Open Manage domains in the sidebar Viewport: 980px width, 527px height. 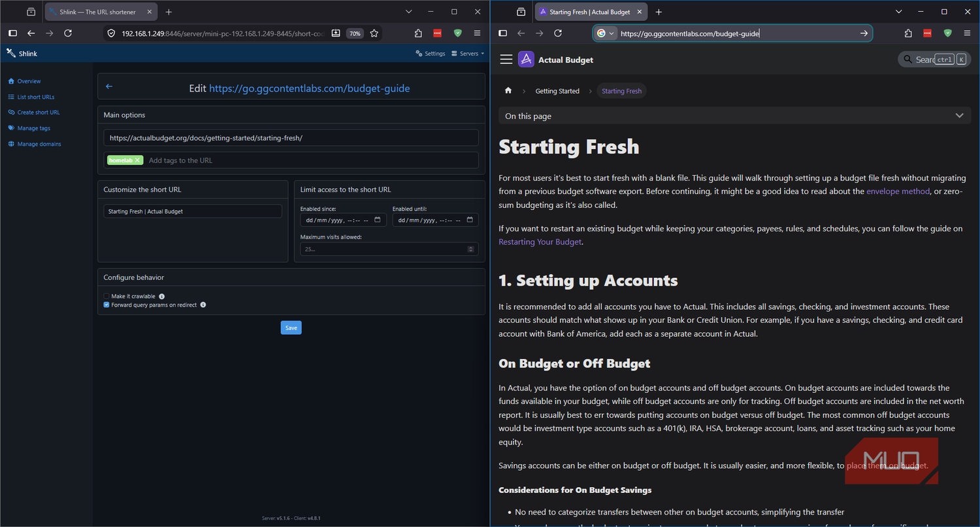[x=34, y=144]
